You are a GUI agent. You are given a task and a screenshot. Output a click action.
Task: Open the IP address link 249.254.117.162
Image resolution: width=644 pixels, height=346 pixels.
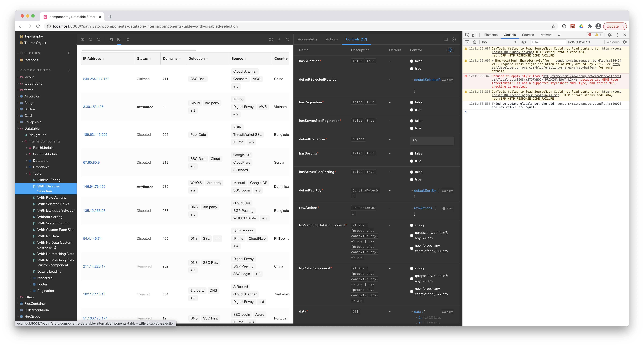point(96,79)
